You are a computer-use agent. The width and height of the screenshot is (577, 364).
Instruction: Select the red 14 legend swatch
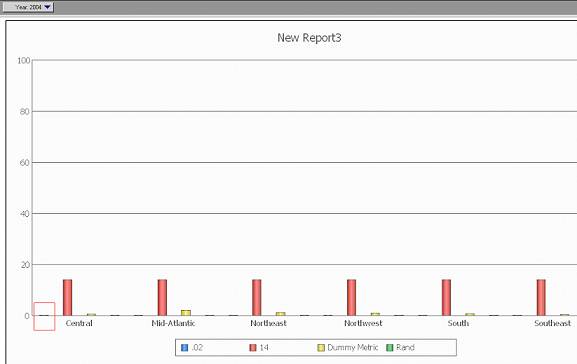[253, 347]
